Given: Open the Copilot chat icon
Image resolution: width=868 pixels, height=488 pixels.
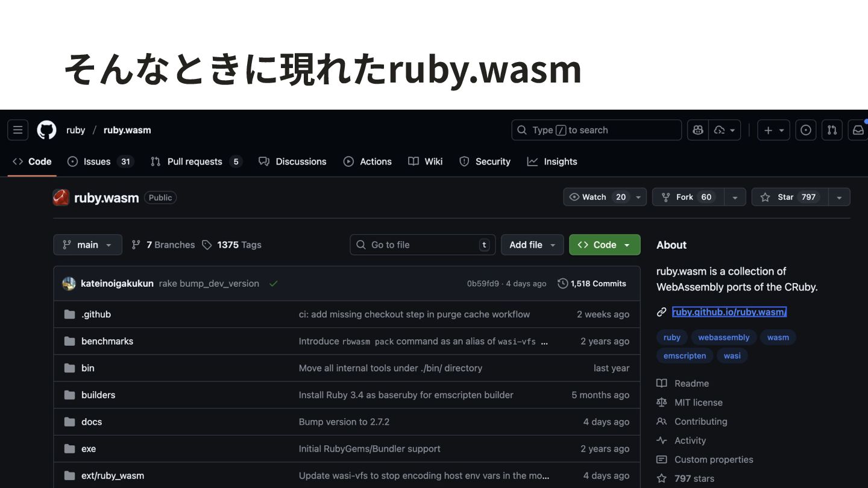Looking at the screenshot, I should [x=698, y=130].
